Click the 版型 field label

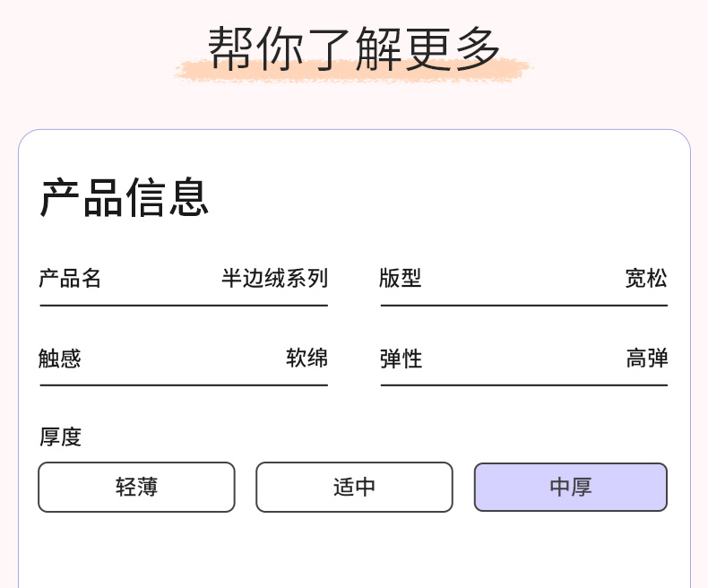pyautogui.click(x=400, y=279)
